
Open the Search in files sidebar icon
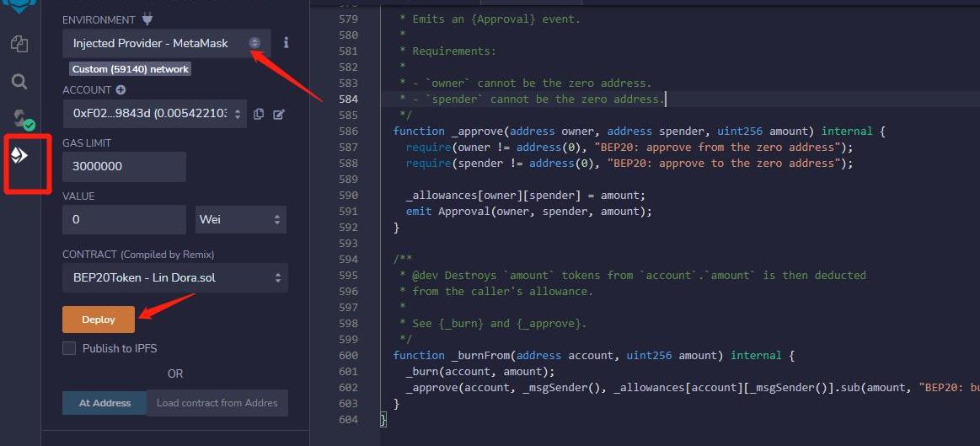19,81
